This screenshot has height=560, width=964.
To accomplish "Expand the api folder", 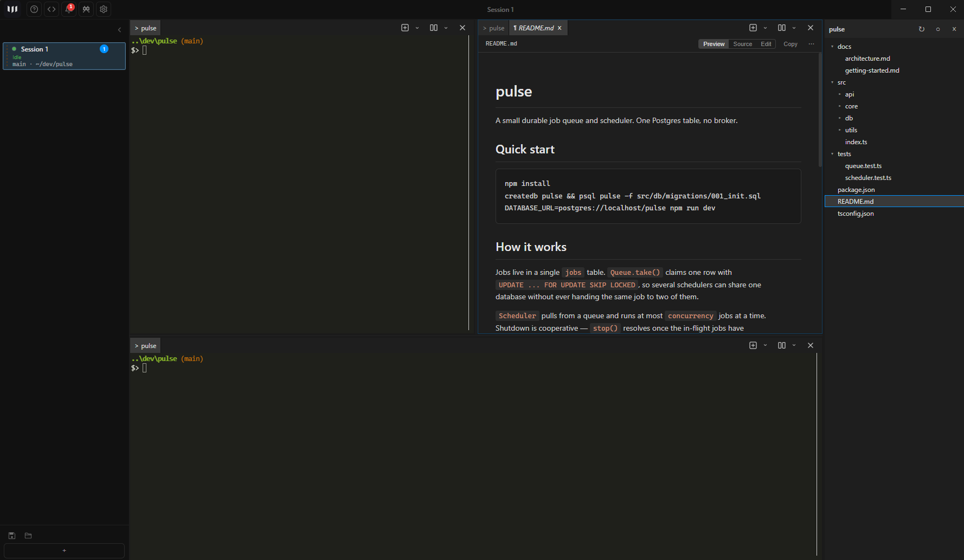I will 840,94.
